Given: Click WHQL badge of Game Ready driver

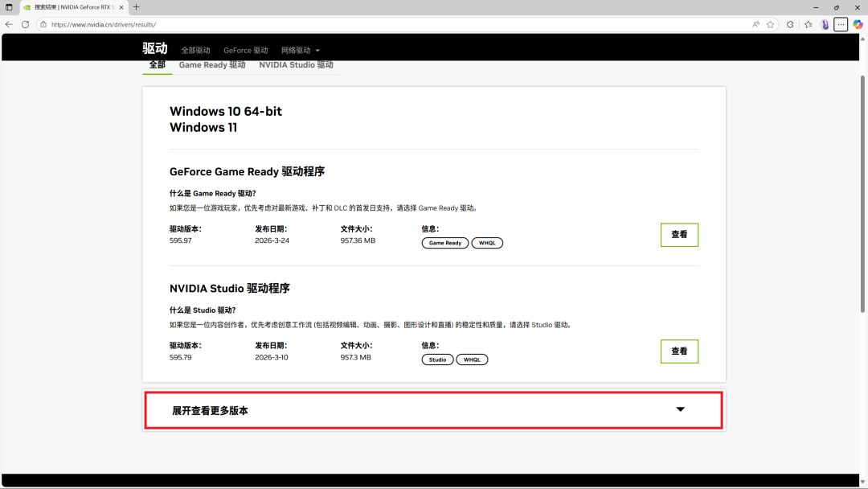Looking at the screenshot, I should (x=487, y=243).
